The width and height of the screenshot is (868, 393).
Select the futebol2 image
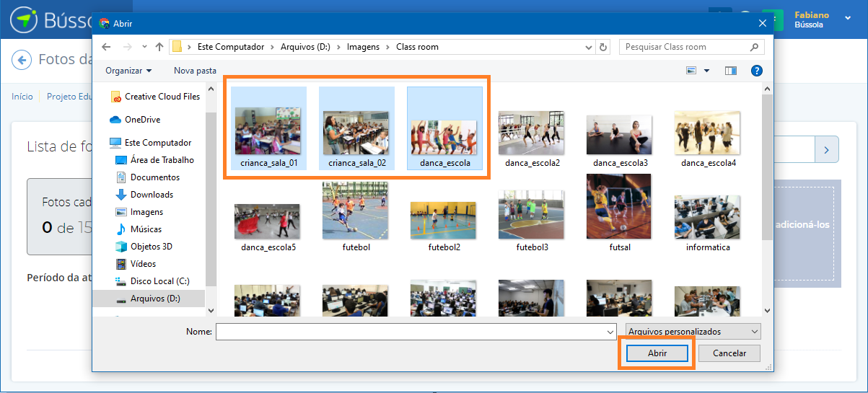click(444, 226)
